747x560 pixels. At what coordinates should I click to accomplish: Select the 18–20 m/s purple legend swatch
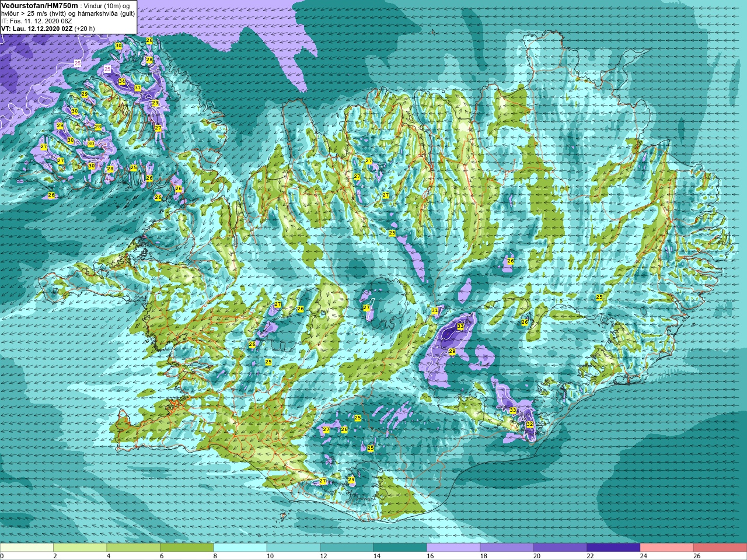pos(507,548)
